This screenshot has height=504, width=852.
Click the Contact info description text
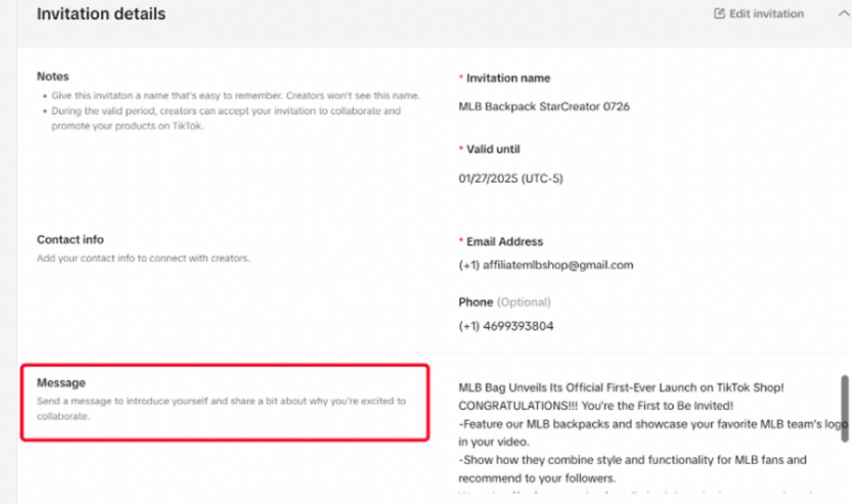click(143, 258)
